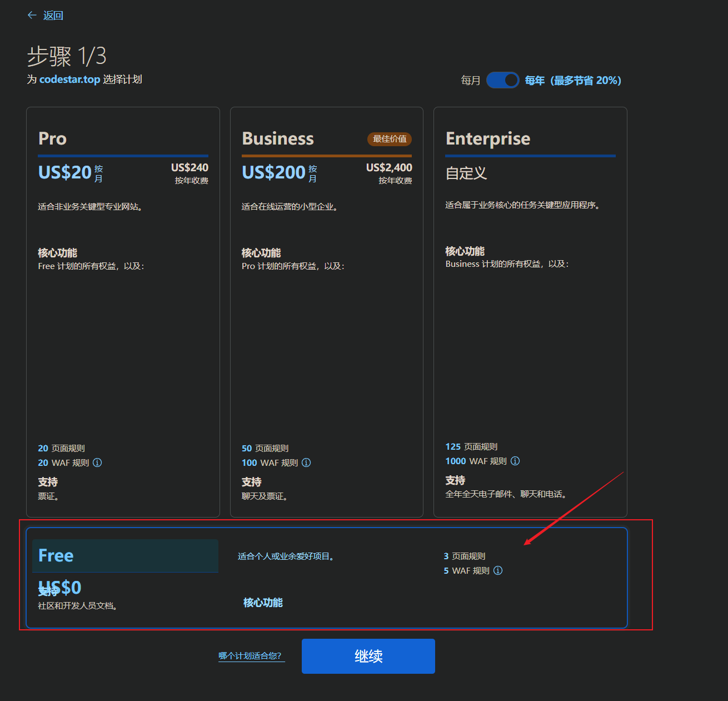Click the 每月 billing label
This screenshot has width=728, height=701.
coord(471,81)
